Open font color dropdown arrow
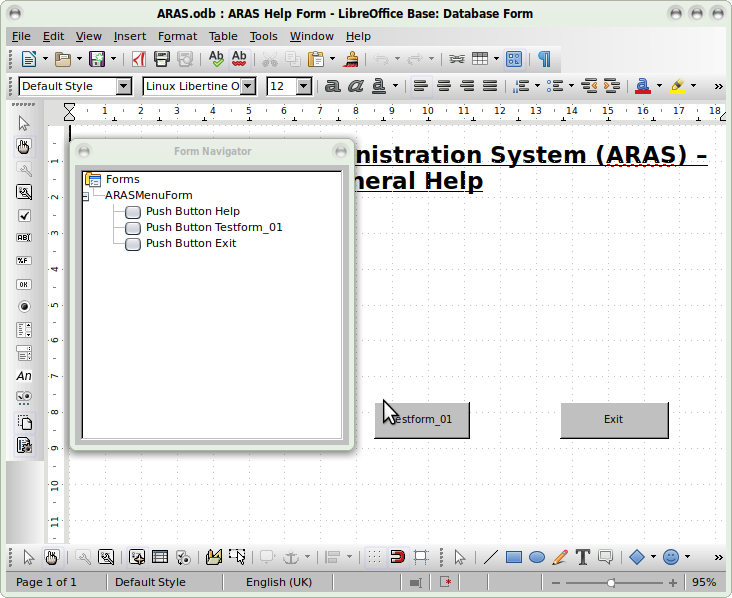This screenshot has width=732, height=598. point(659,86)
